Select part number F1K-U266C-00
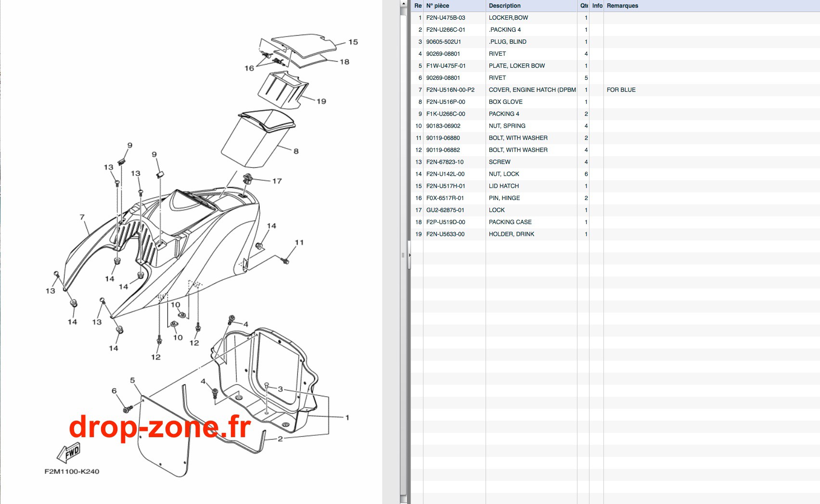This screenshot has width=820, height=504. (446, 114)
